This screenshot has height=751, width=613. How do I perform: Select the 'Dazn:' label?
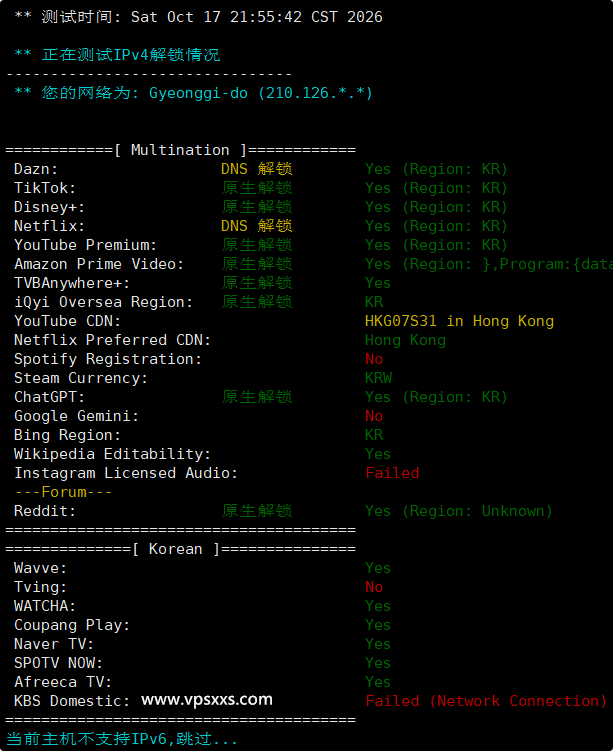pyautogui.click(x=36, y=169)
